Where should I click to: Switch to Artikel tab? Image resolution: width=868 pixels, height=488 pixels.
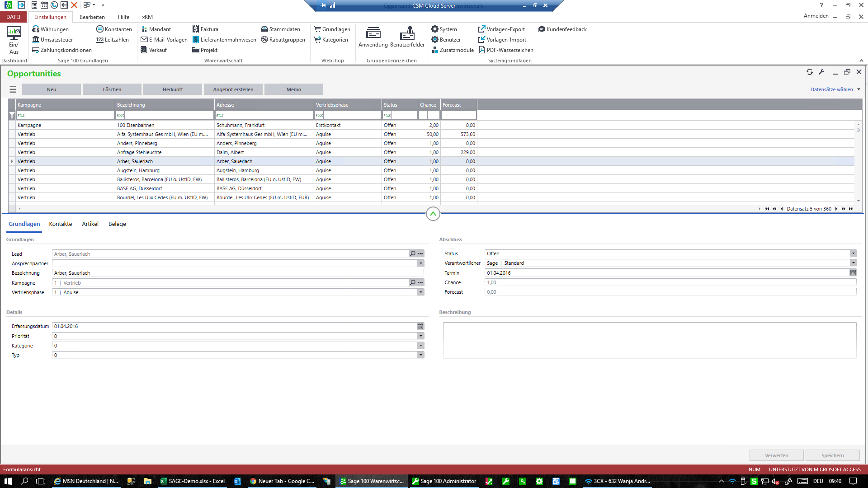point(90,224)
